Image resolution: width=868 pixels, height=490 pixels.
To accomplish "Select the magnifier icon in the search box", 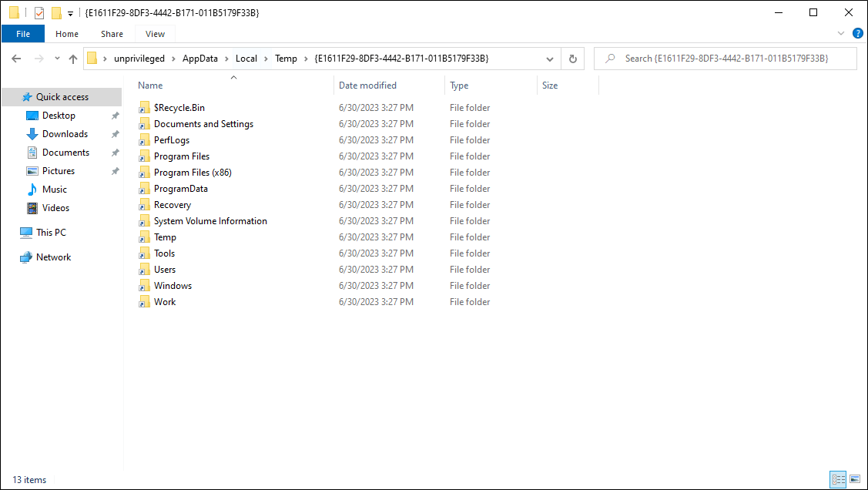I will 608,58.
